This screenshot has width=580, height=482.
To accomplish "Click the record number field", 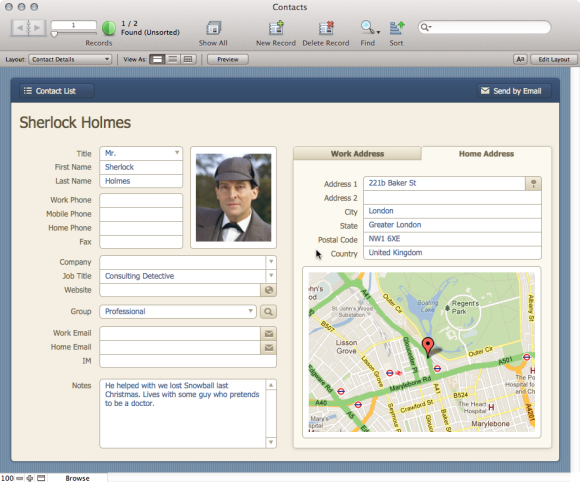I will click(73, 25).
